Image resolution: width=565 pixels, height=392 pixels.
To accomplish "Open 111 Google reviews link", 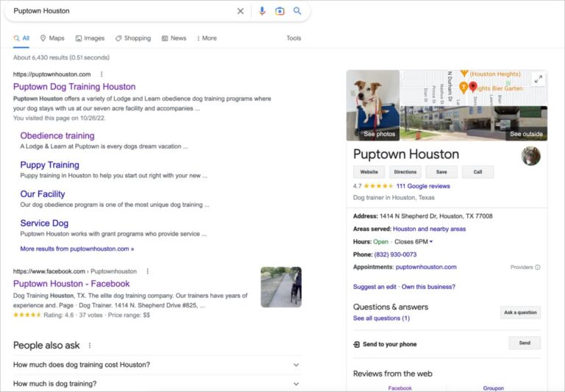I will pyautogui.click(x=423, y=186).
